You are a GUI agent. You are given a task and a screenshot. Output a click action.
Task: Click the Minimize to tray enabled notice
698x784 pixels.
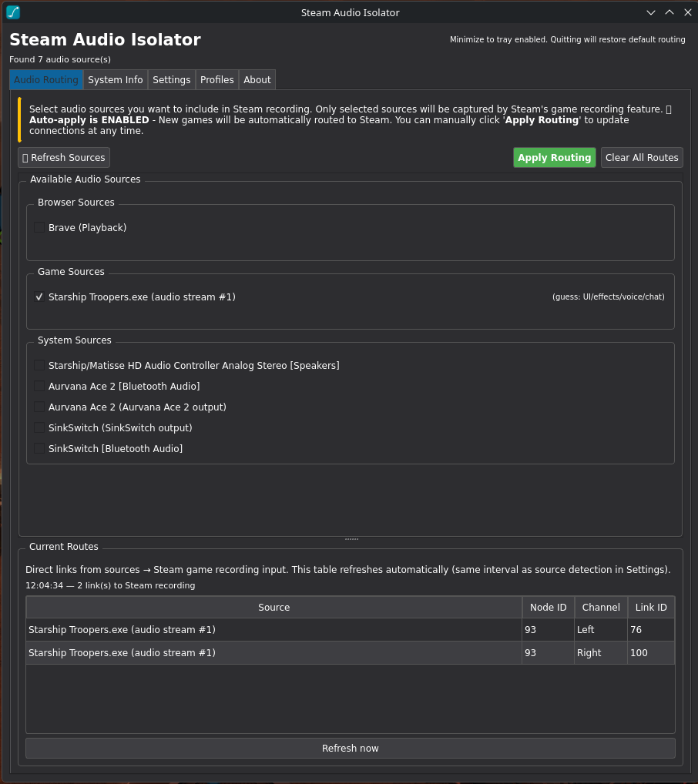click(x=567, y=39)
